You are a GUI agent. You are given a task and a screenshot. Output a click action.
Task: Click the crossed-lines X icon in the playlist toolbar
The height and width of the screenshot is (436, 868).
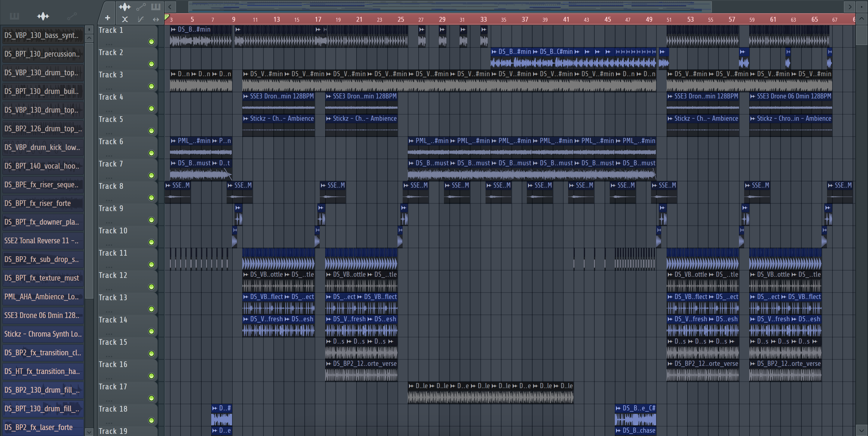[125, 19]
